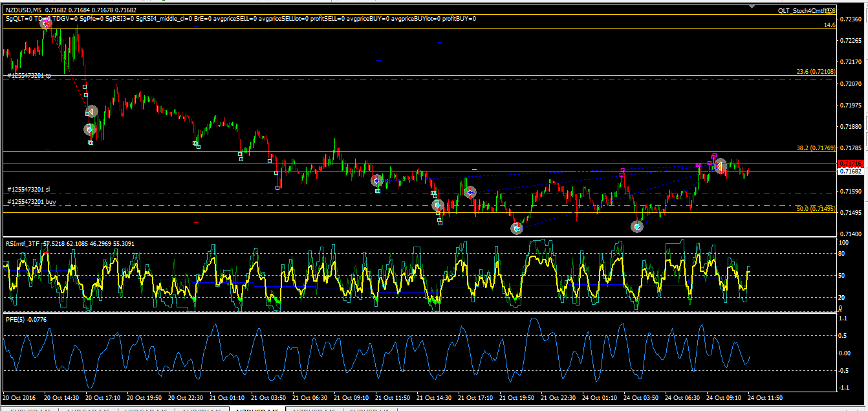Screen dimensions: 868x411
Task: Click the 0.72070 price scale value
Action: coord(849,84)
